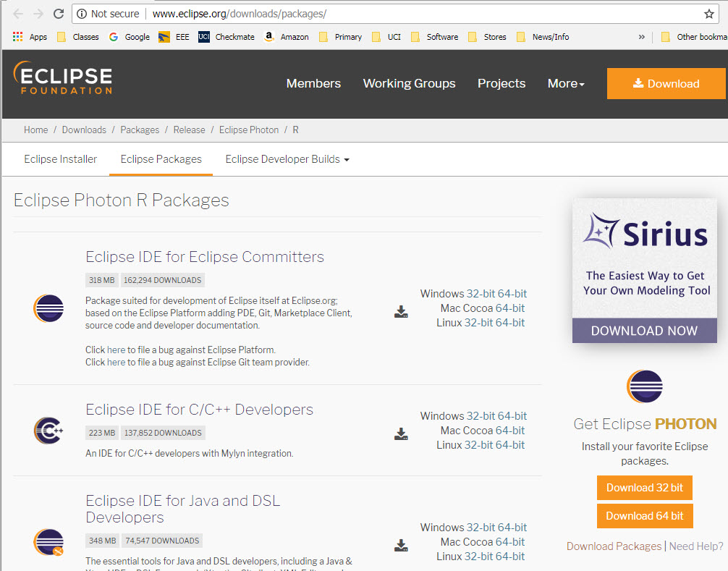This screenshot has width=728, height=571.
Task: Open the UCI bookmark folder
Action: 386,37
